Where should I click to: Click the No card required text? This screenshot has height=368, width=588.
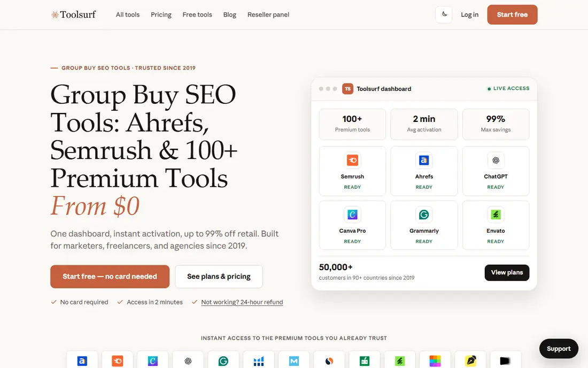coord(84,302)
